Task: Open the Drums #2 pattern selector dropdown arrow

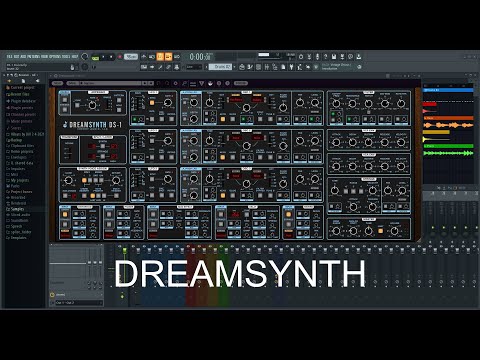Action: (x=235, y=67)
